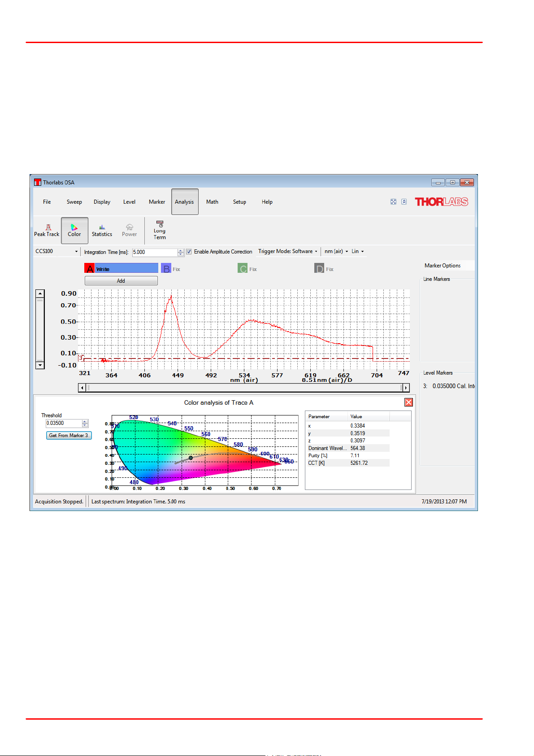This screenshot has width=534, height=756.
Task: Select the x value 0.3384
Action: point(358,426)
